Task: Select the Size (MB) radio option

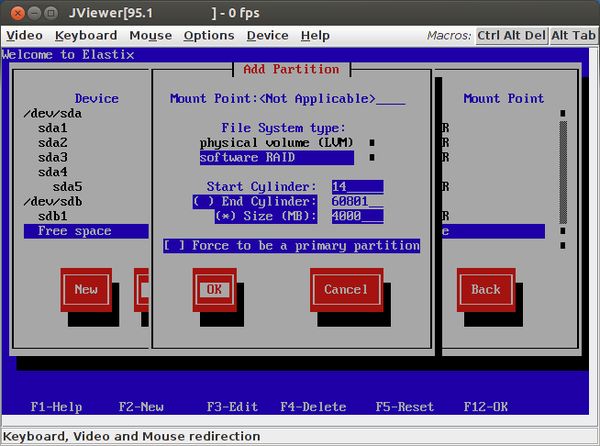Action: click(266, 216)
